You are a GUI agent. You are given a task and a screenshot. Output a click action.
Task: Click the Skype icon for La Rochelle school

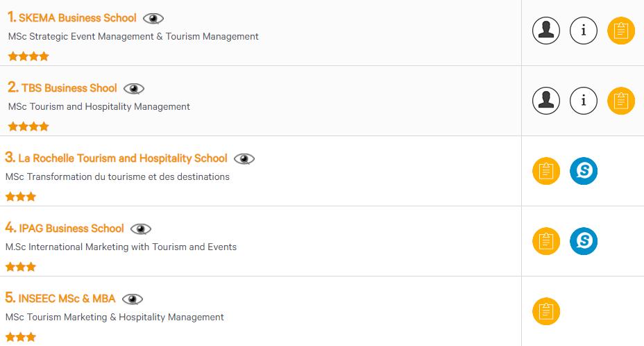click(x=584, y=171)
